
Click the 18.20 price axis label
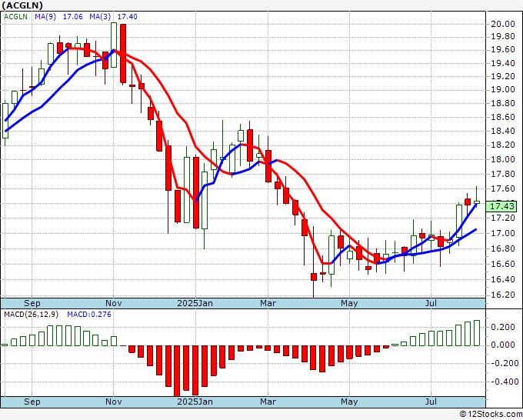tap(503, 145)
